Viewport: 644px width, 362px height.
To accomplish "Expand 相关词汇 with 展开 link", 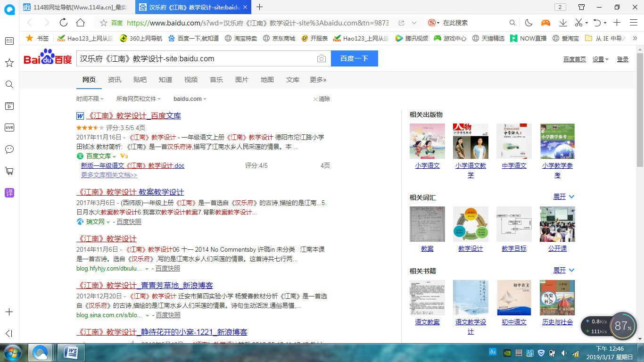I will [564, 197].
